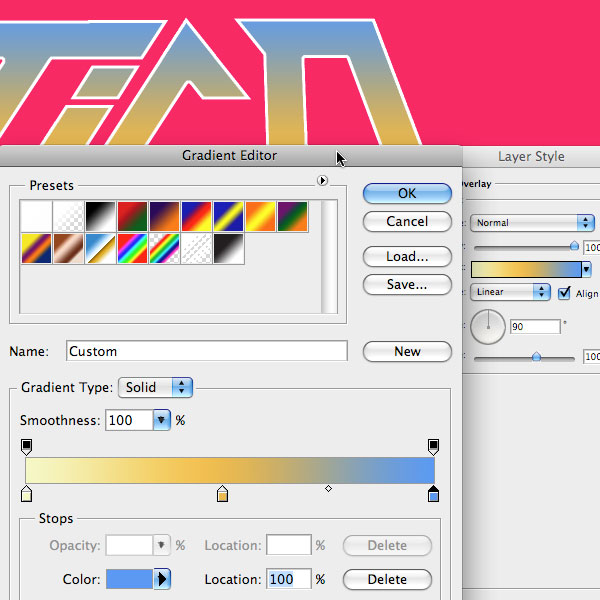Open Normal blend mode dropdown in Layer Style

click(x=532, y=223)
